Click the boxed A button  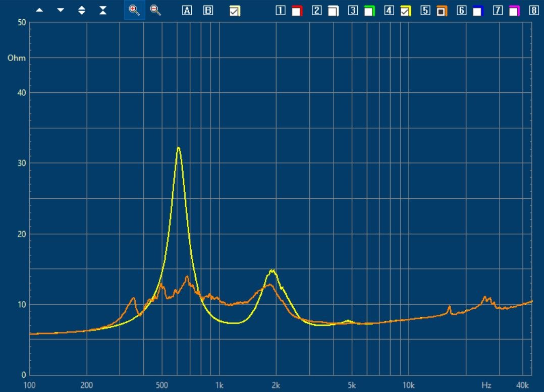(187, 11)
